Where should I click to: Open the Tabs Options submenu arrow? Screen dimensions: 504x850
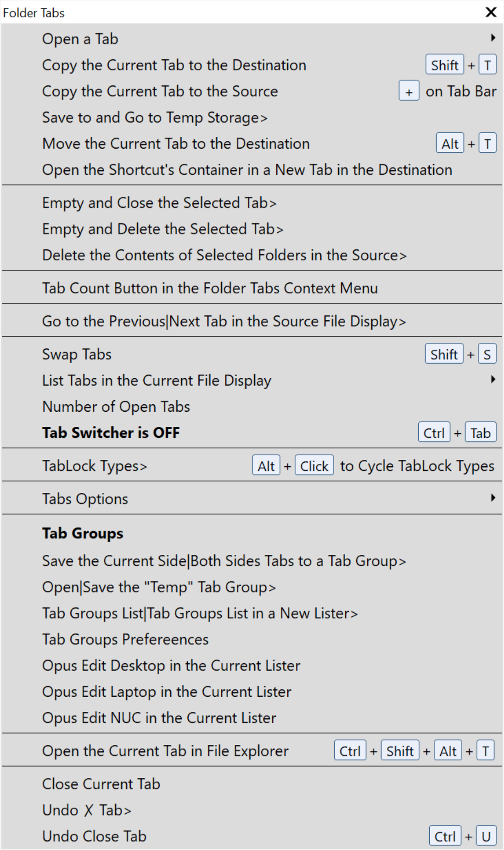(x=493, y=498)
